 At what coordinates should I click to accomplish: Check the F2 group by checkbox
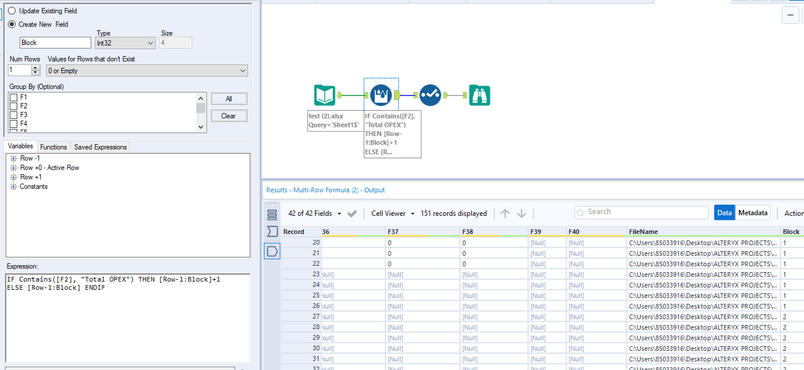(x=14, y=106)
